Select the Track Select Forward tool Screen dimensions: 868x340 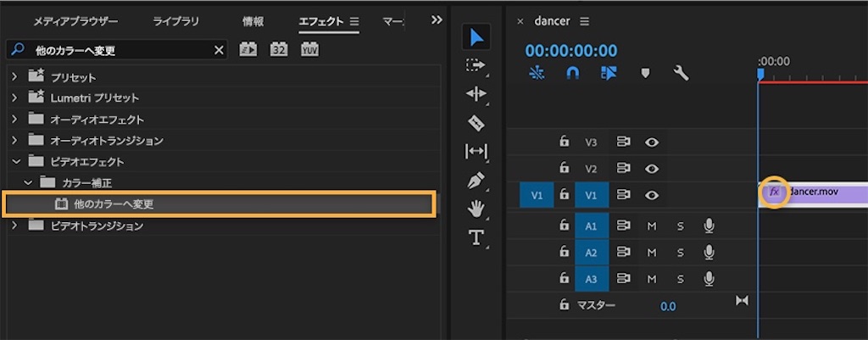pyautogui.click(x=476, y=65)
